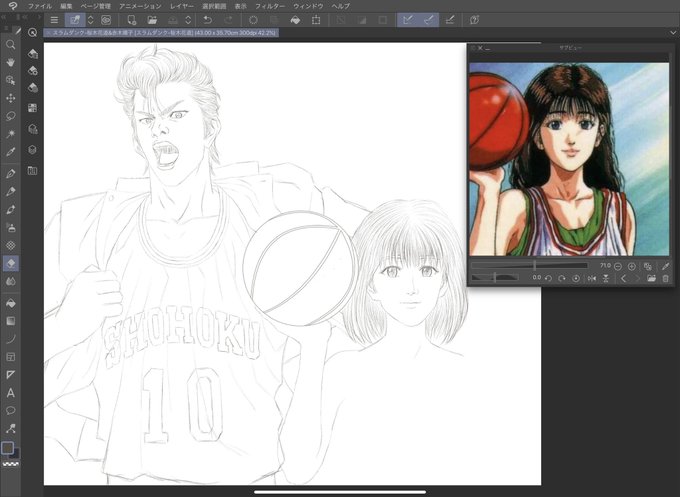Open the Quick Access palette icon

click(x=32, y=33)
